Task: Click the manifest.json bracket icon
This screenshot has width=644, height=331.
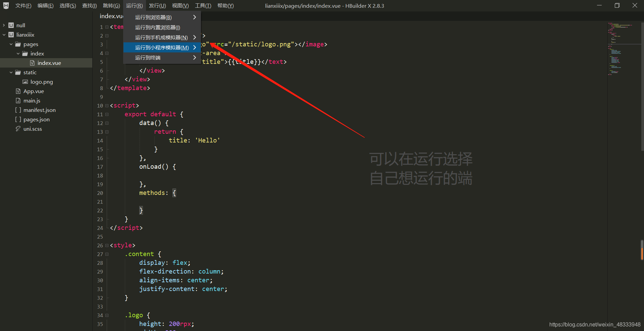Action: point(18,110)
